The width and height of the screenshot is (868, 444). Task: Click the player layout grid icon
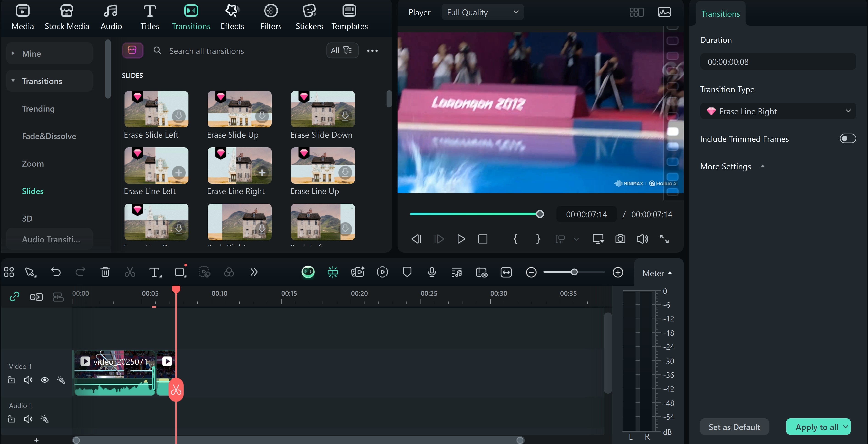[x=636, y=12]
